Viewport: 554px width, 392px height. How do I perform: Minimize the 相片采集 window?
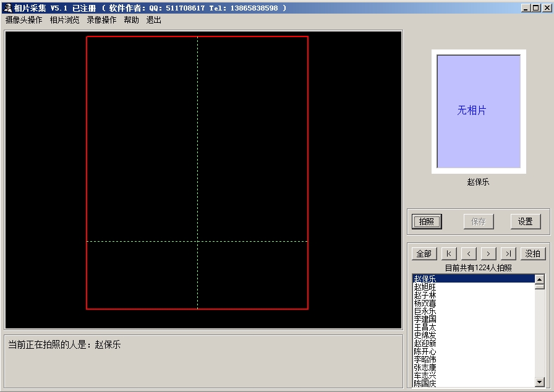coord(526,8)
